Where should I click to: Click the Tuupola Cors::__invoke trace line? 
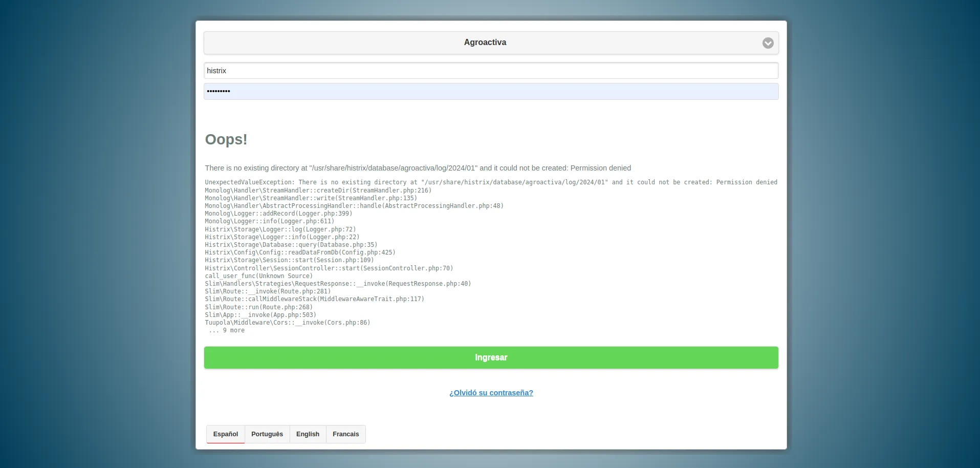click(x=287, y=323)
